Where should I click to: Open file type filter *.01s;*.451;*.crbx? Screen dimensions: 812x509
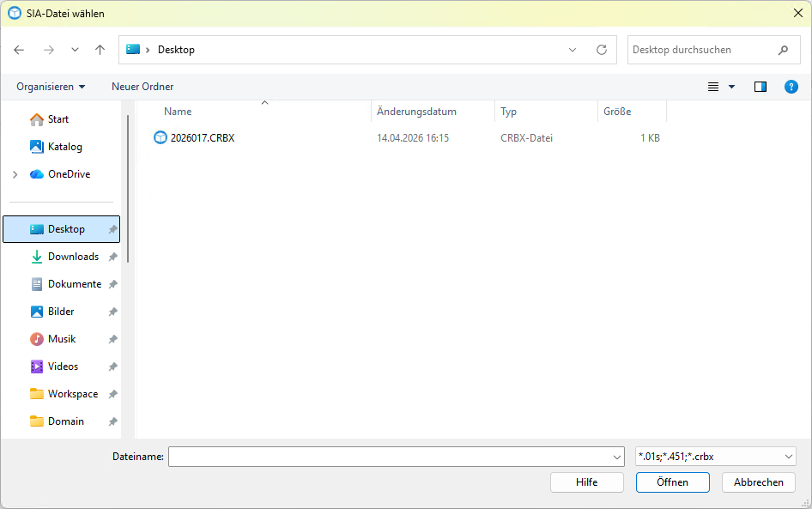coord(716,457)
